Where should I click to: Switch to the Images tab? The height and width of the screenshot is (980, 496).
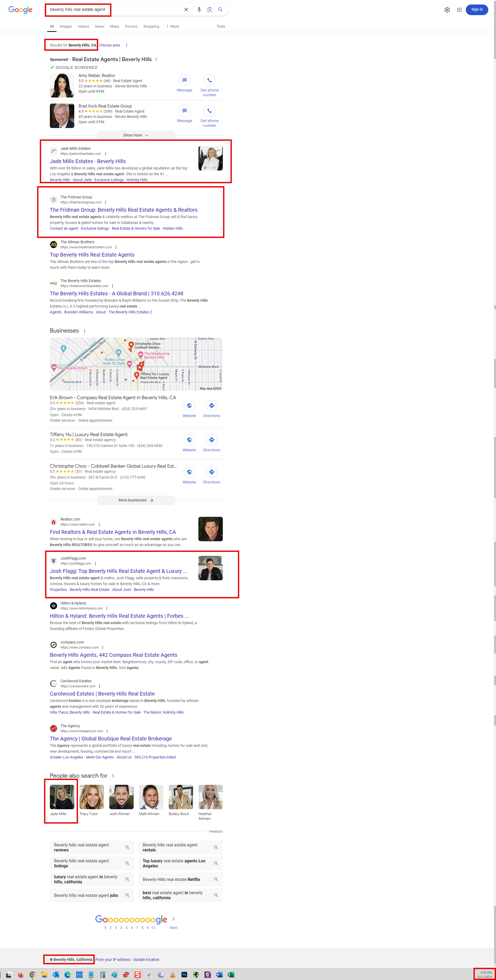click(x=66, y=26)
